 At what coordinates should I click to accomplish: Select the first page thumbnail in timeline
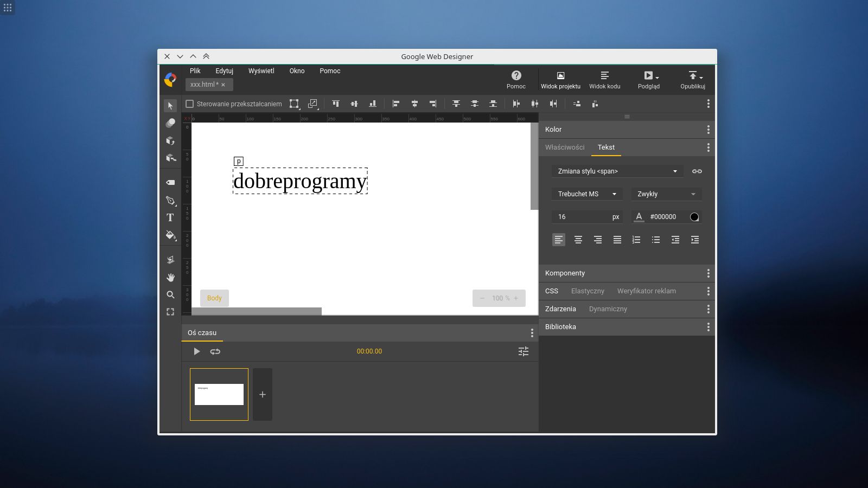pos(219,394)
